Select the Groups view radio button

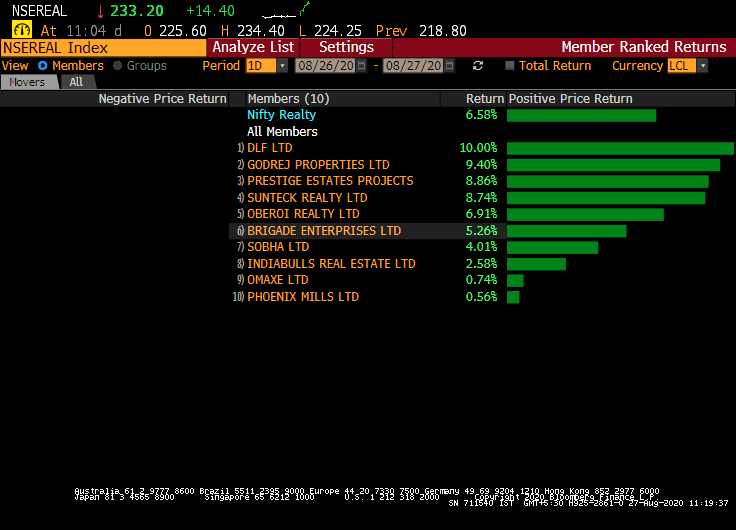click(x=118, y=66)
